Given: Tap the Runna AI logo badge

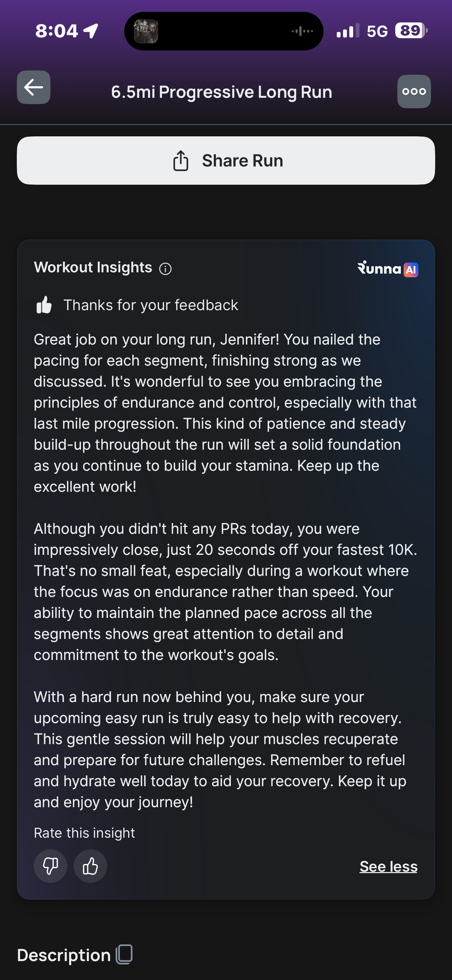Looking at the screenshot, I should (x=387, y=269).
